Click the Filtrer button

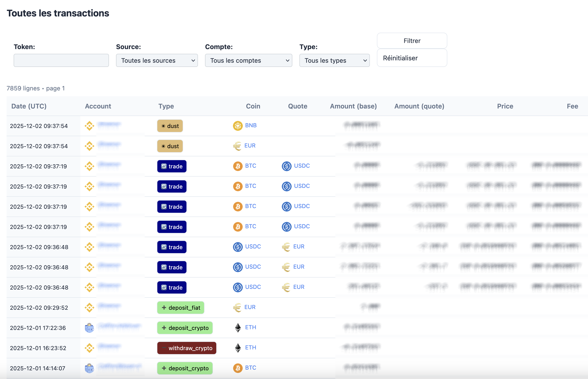coord(412,41)
